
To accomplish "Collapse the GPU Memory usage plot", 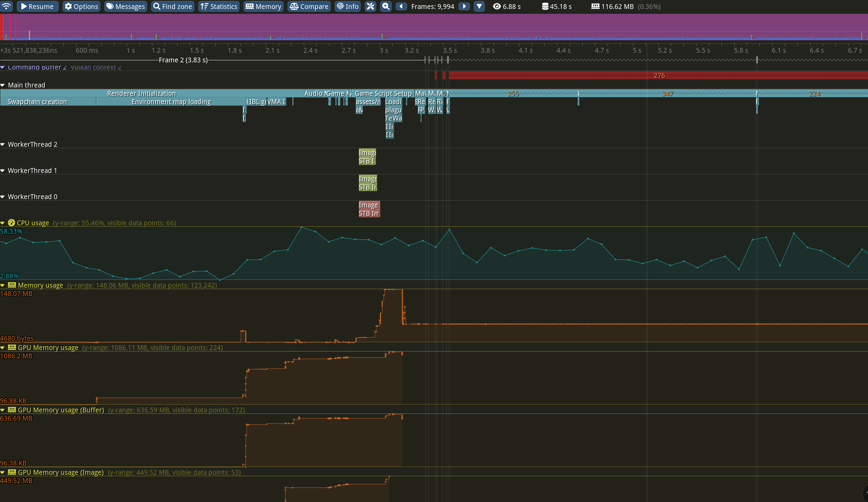I will (3, 348).
